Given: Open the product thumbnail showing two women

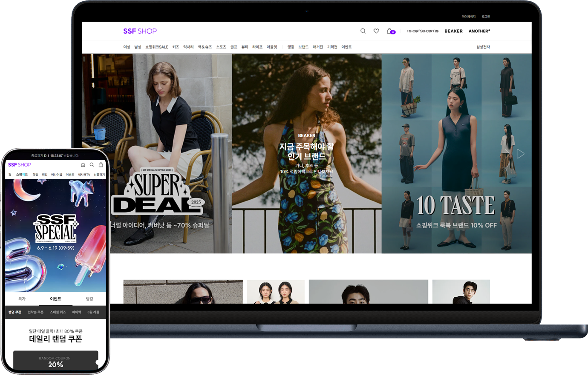Looking at the screenshot, I should (x=276, y=292).
